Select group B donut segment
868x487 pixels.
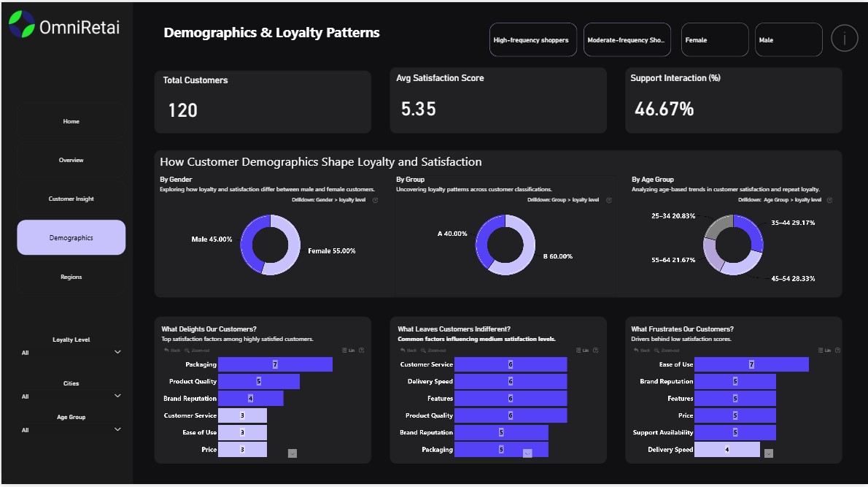coord(527,252)
